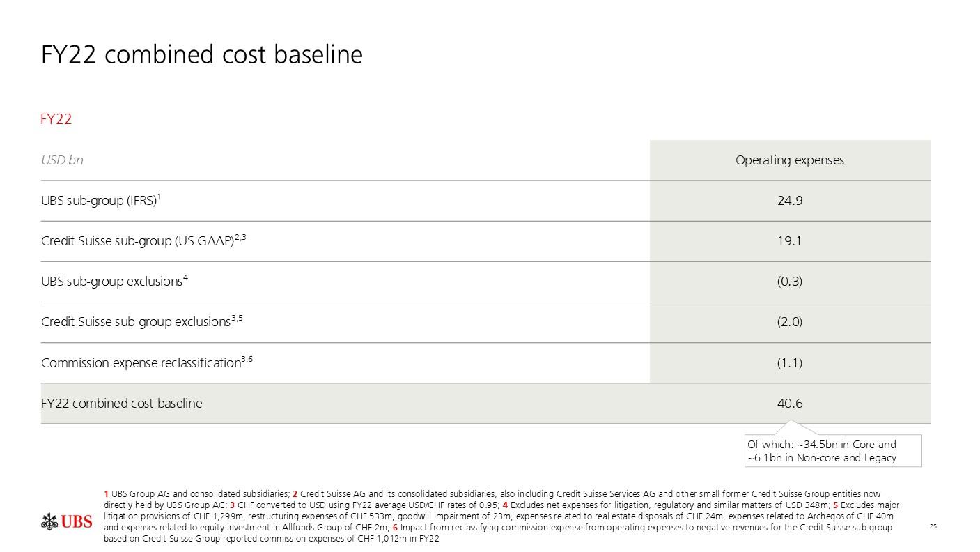Click the (2.0) value cell
Viewport: 980px width, 552px height.
[x=790, y=322]
